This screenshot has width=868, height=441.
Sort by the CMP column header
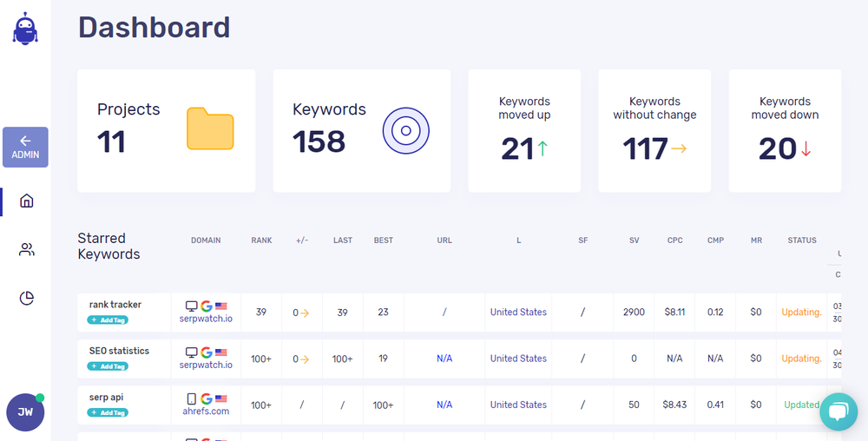coord(716,240)
